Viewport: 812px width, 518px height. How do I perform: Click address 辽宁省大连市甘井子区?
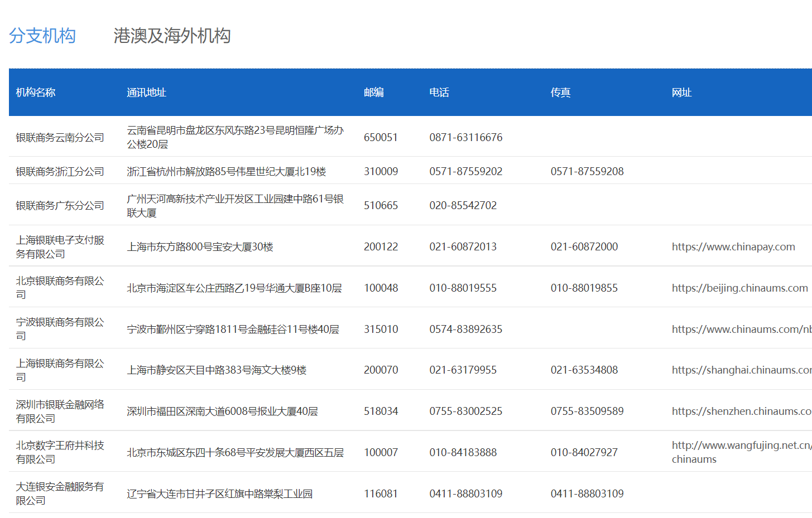[219, 493]
